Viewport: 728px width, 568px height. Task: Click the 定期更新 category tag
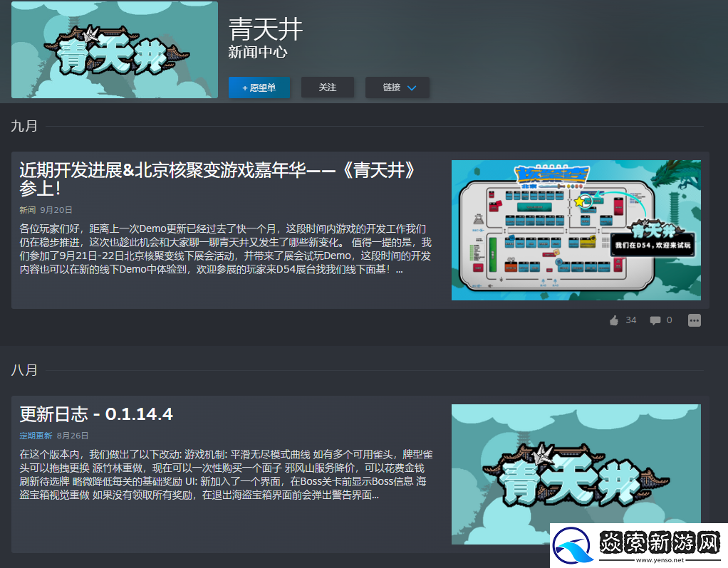click(x=36, y=436)
